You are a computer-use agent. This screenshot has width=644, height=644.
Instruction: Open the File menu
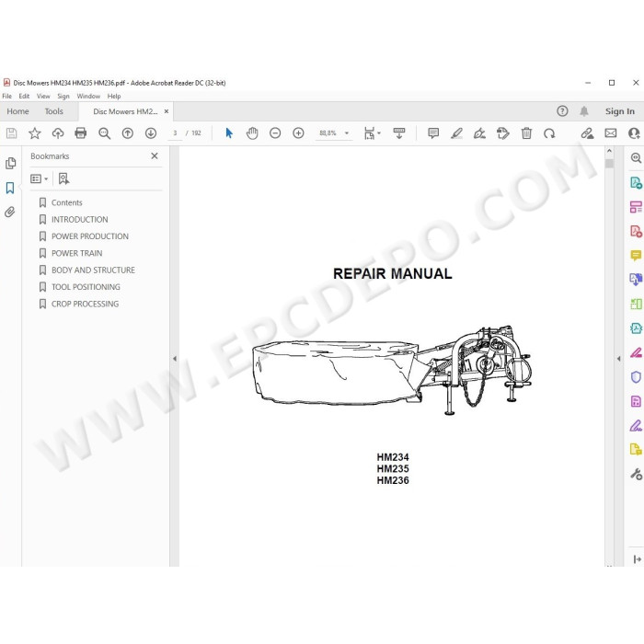[x=7, y=96]
